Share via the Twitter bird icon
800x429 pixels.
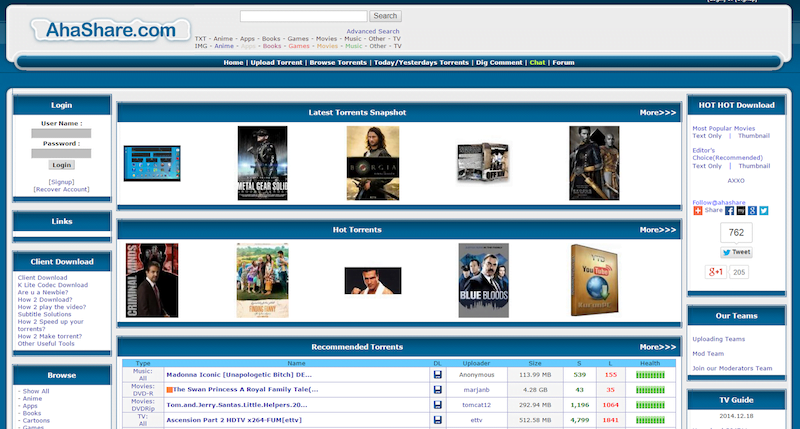pyautogui.click(x=764, y=211)
